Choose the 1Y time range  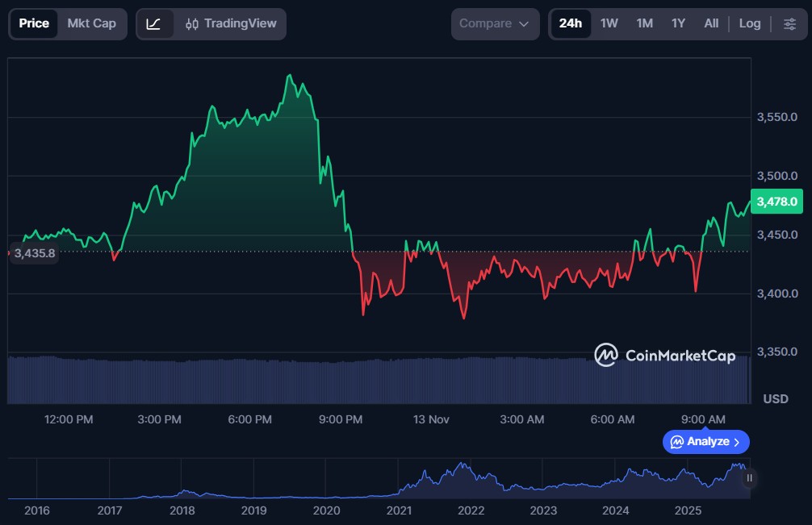(678, 24)
